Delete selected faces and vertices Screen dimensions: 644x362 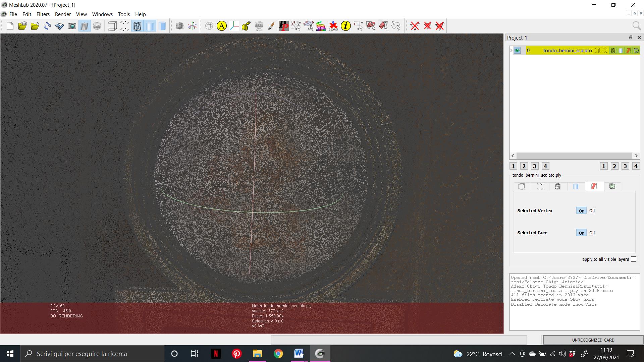(440, 26)
